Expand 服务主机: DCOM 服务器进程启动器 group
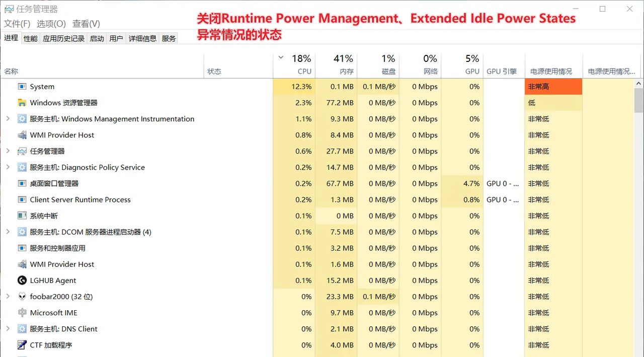The height and width of the screenshot is (357, 644). pos(9,232)
